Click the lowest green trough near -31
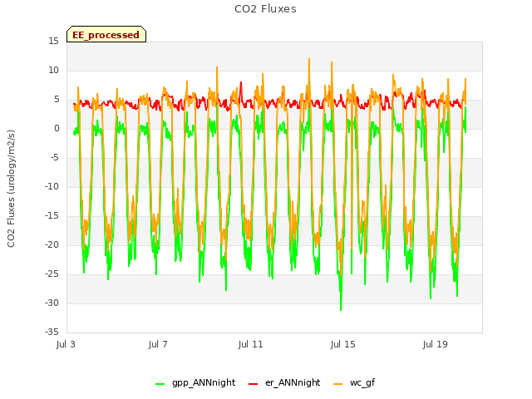Screen dimensions: 532x399 (x=341, y=309)
